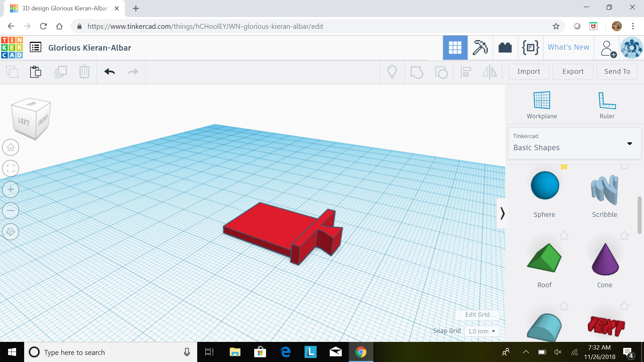644x362 pixels.
Task: Click the Edit Grid button
Action: click(477, 314)
